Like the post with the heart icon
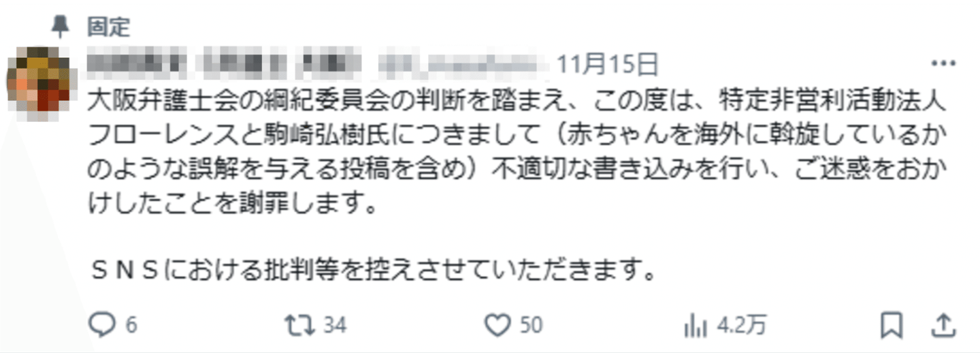This screenshot has height=353, width=980. click(499, 326)
